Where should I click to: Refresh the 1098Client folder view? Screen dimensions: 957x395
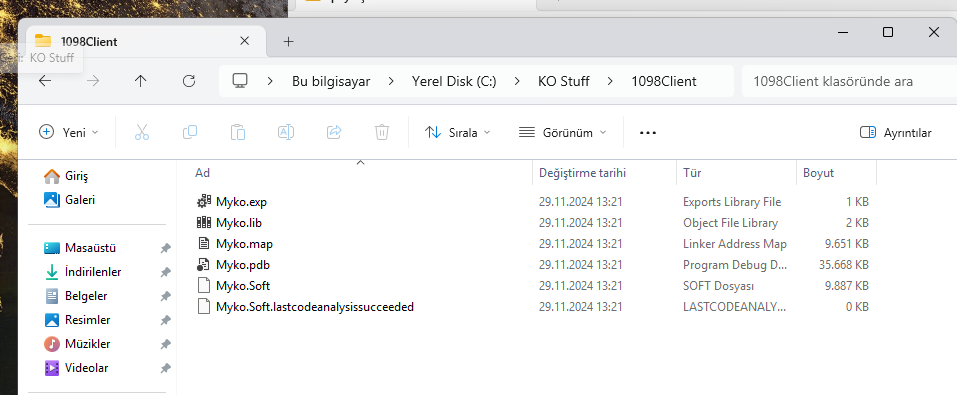click(189, 81)
